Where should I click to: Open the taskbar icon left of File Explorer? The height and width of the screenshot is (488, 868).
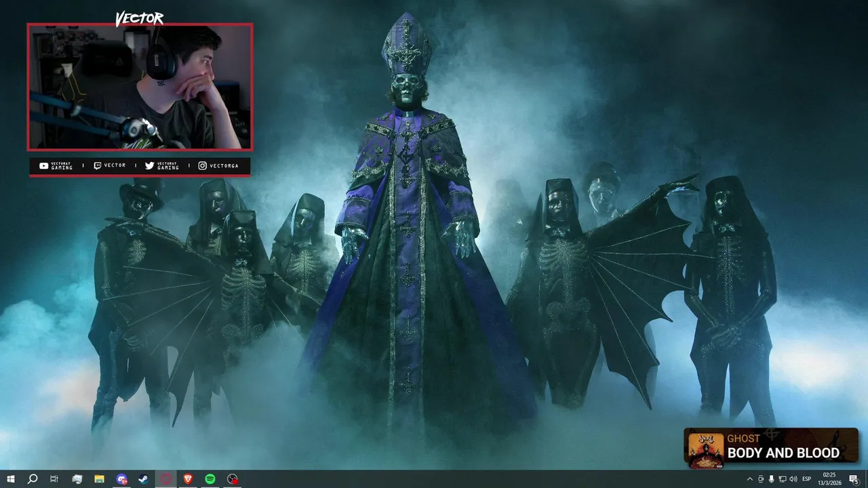click(77, 479)
